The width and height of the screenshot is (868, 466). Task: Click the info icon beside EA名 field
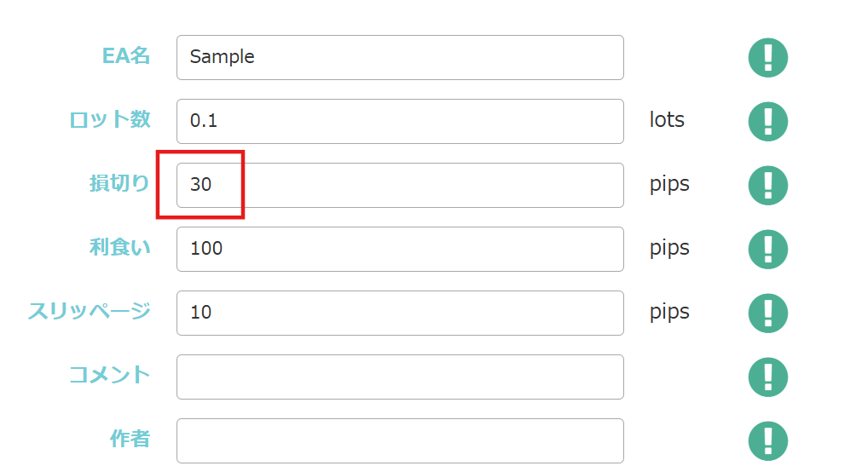point(767,58)
